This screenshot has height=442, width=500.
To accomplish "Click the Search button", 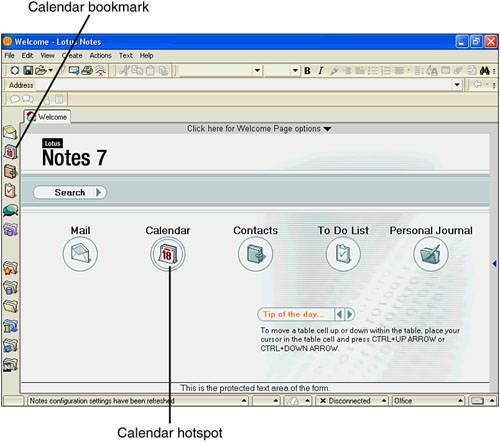I will point(70,192).
